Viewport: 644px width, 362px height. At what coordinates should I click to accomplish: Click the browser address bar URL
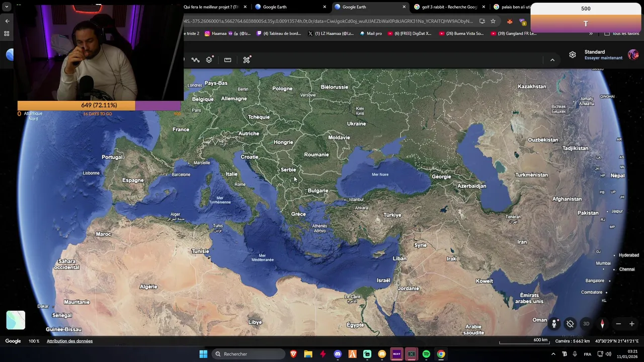tap(328, 21)
